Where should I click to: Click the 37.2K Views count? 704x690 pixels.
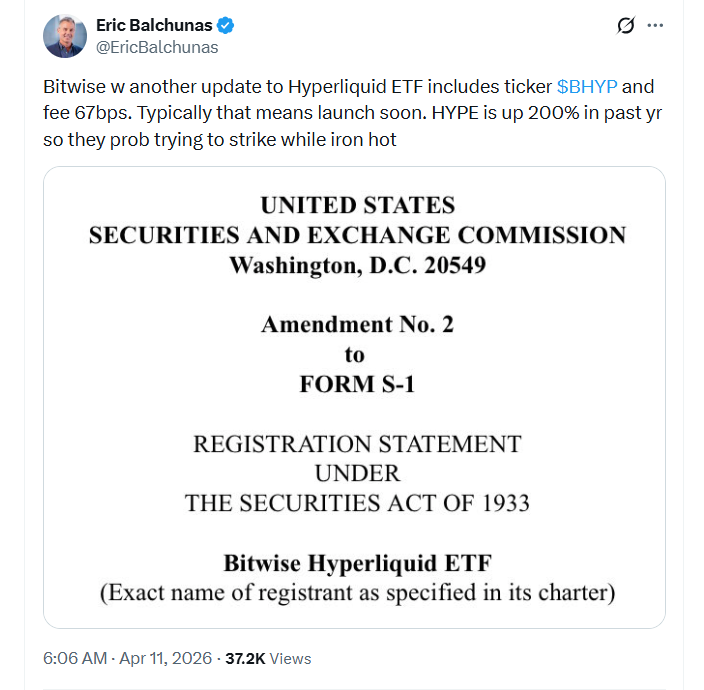coord(268,658)
